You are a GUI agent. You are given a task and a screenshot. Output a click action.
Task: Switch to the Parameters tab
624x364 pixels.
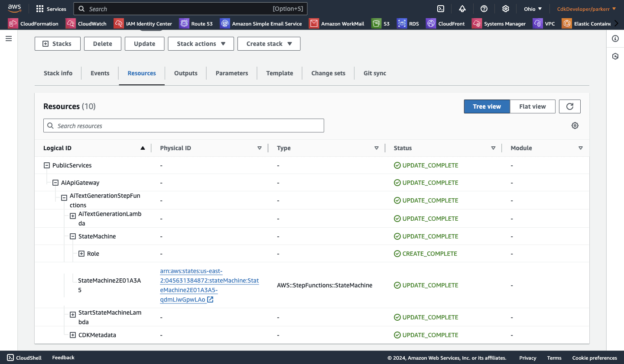click(x=232, y=73)
